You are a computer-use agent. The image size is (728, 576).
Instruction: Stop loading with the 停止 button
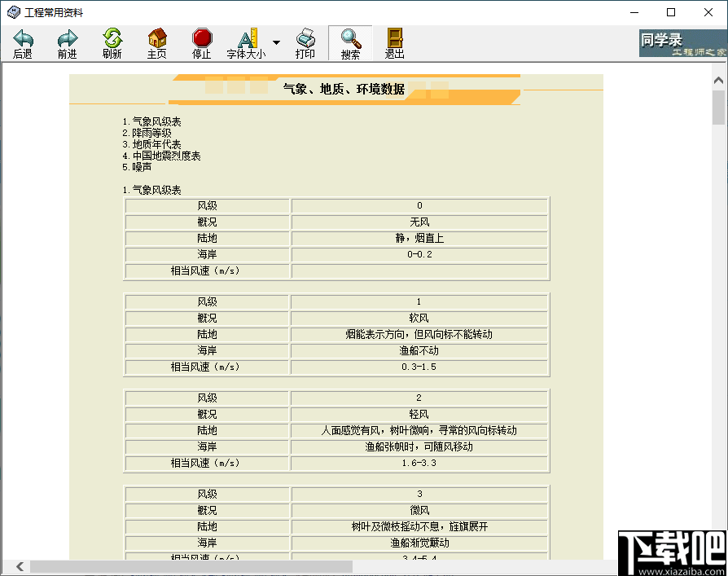pyautogui.click(x=201, y=44)
